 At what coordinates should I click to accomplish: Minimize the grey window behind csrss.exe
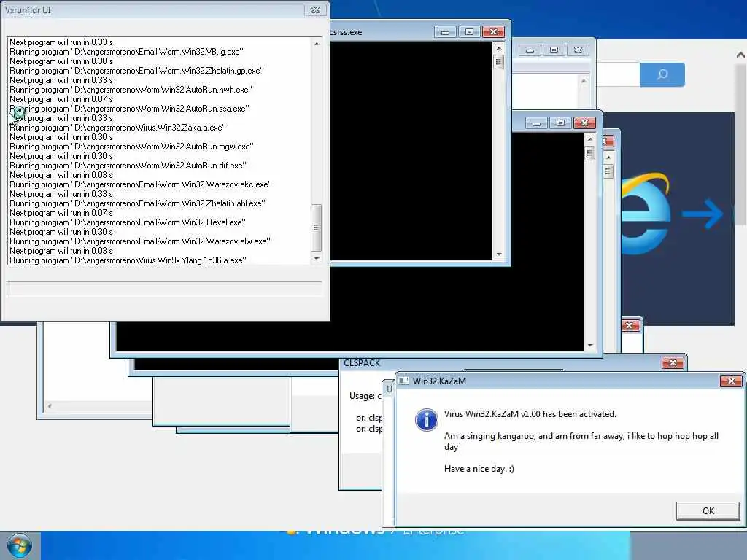(x=530, y=50)
